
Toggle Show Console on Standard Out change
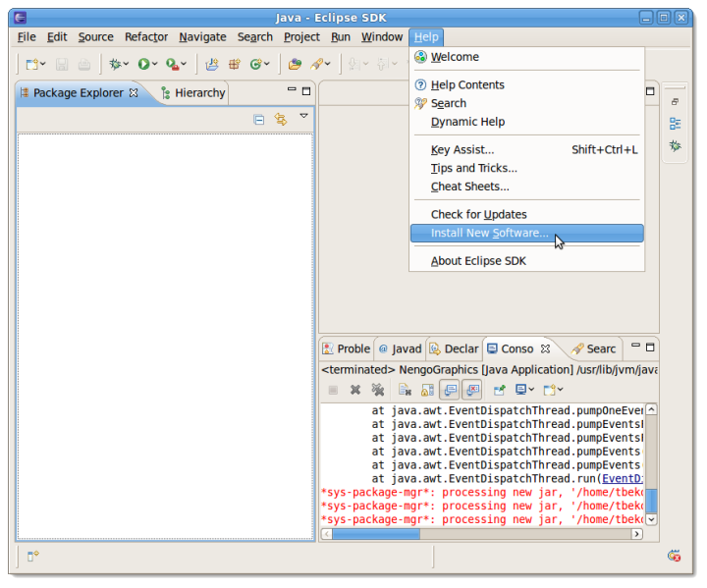coord(450,390)
